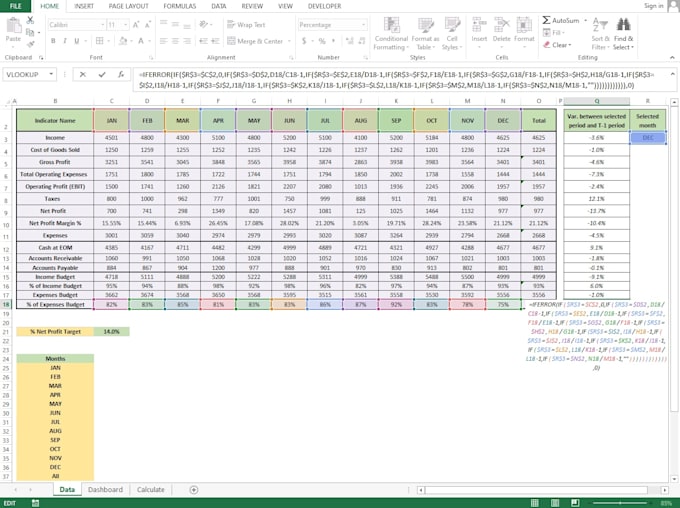
Task: Switch to the Dashboard sheet tab
Action: (105, 489)
